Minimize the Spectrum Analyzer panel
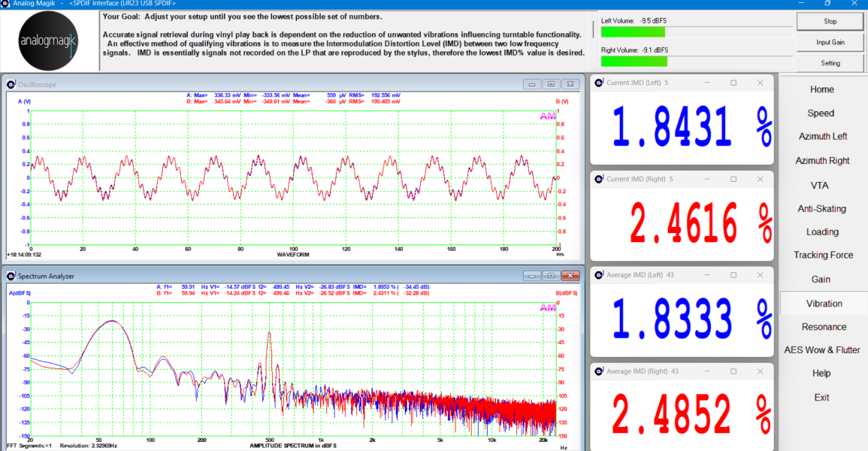Screen dimensions: 868x451 532,276
